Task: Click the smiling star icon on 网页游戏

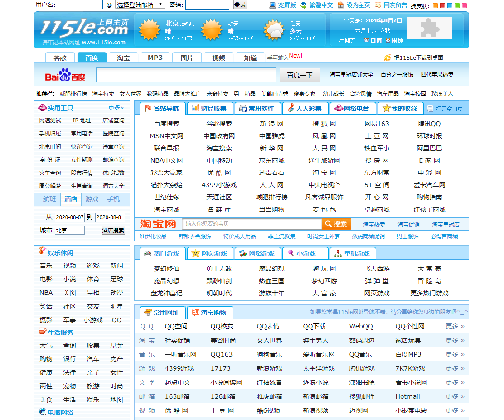Action: pyautogui.click(x=195, y=254)
